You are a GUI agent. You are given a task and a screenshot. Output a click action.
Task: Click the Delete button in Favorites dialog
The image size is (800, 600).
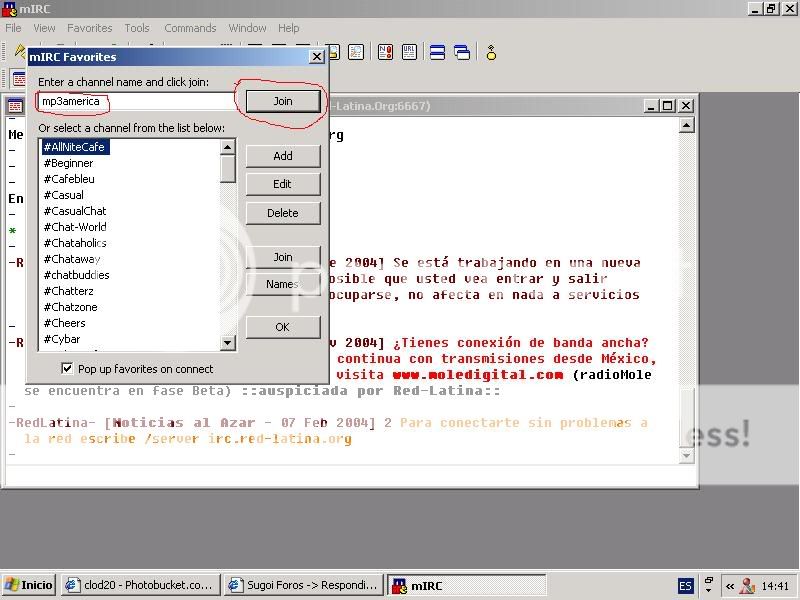tap(283, 213)
